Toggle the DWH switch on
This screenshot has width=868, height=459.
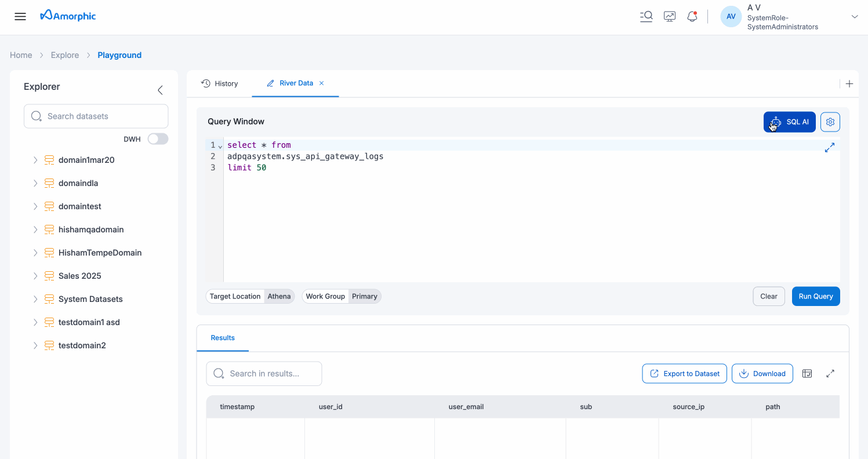click(157, 139)
